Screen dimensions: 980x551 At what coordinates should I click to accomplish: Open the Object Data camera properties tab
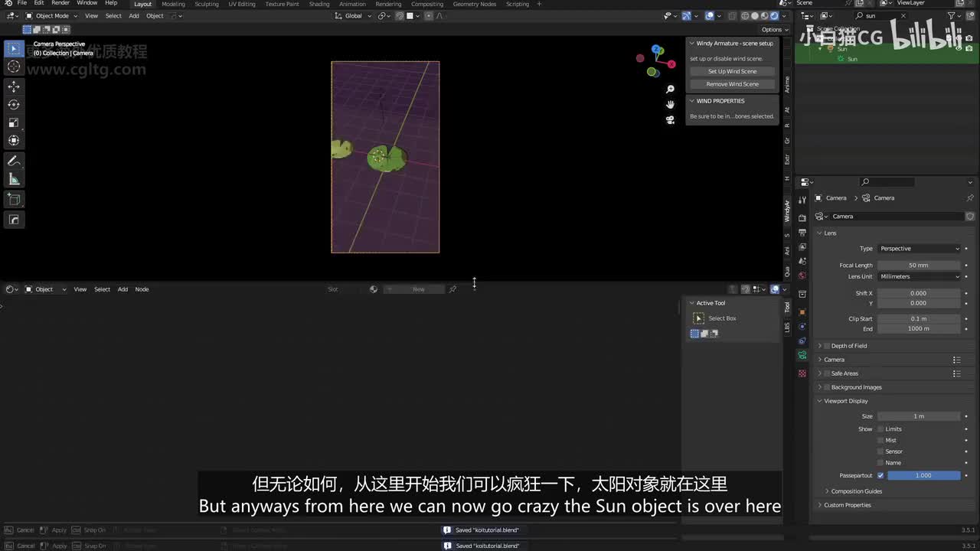pyautogui.click(x=802, y=355)
